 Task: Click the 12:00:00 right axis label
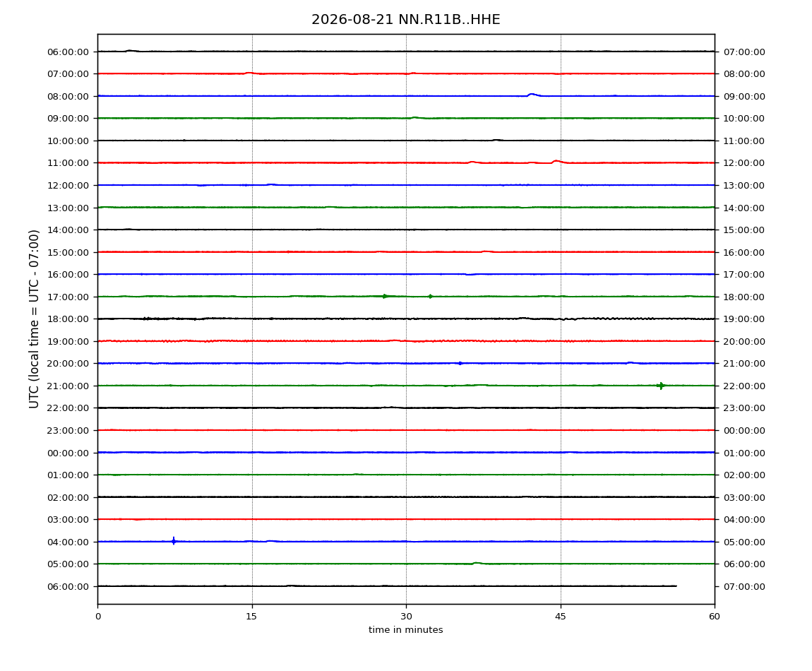744,163
